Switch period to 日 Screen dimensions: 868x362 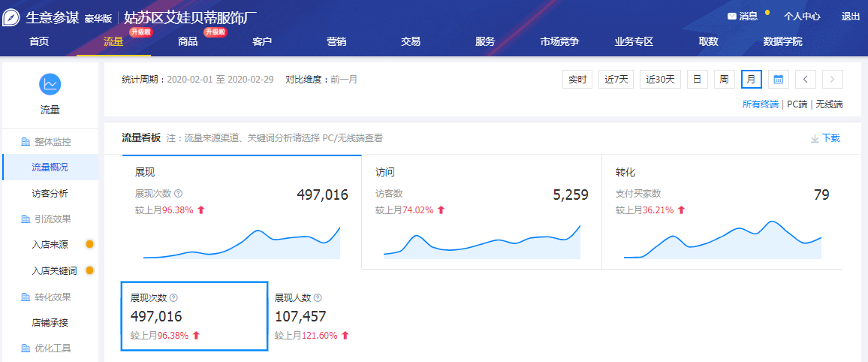coord(697,79)
